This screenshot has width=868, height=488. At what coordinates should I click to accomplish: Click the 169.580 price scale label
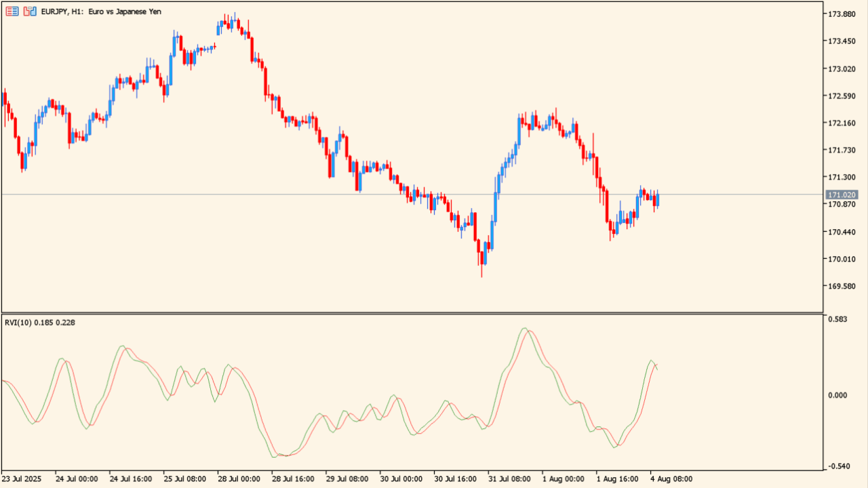point(842,286)
